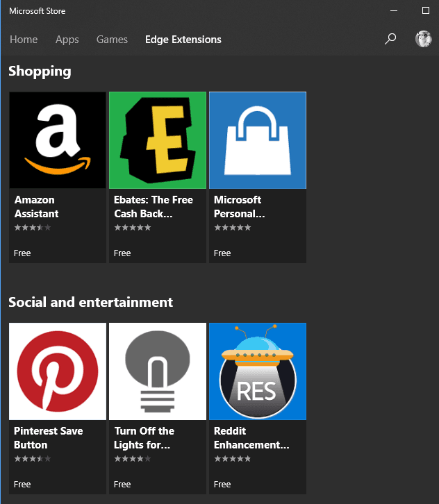
Task: Click Ebates: The Free Cash Back title
Action: click(154, 207)
